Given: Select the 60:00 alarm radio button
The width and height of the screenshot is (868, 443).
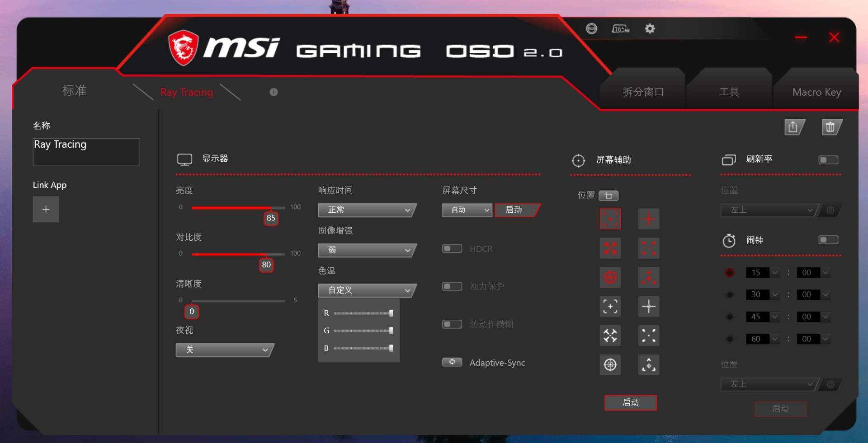Looking at the screenshot, I should (x=730, y=339).
